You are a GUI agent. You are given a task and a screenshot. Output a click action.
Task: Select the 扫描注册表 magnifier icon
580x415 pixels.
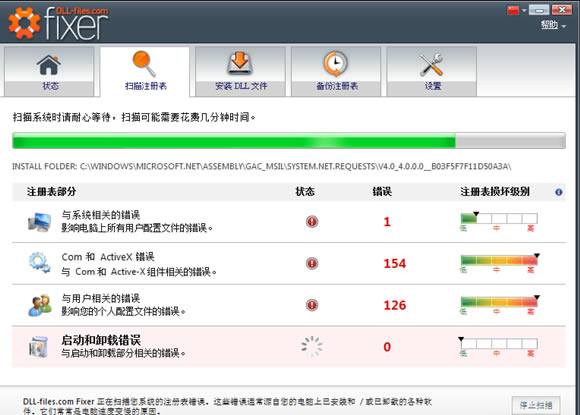[144, 64]
